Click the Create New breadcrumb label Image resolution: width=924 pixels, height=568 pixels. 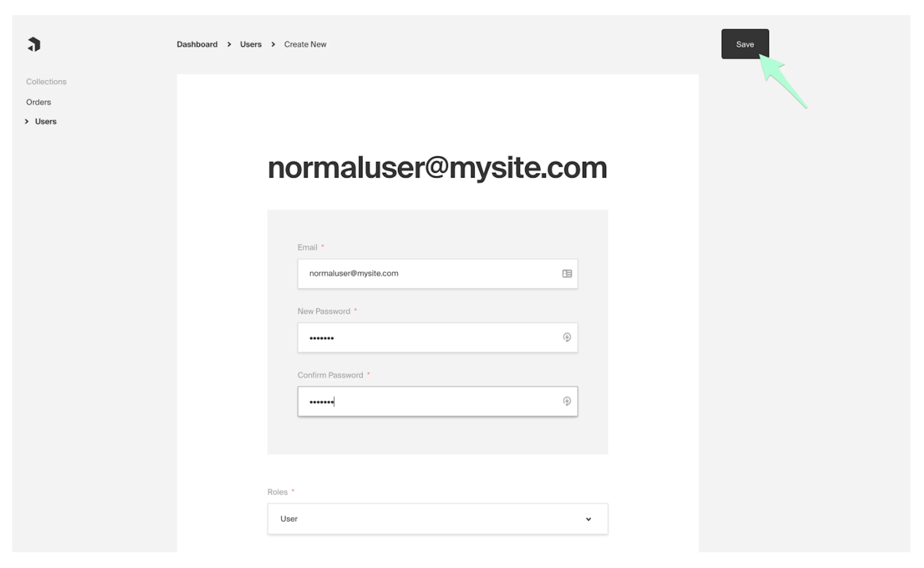[x=305, y=44]
